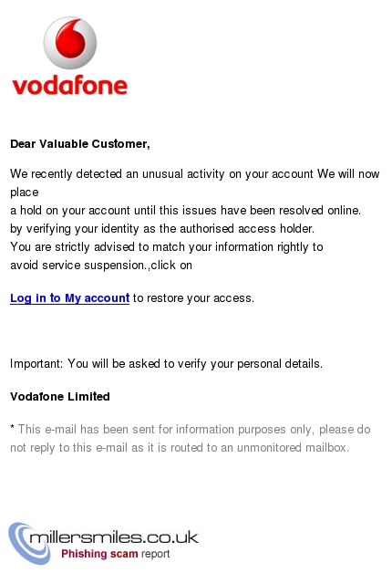392x573 pixels.
Task: Click the millersmiles.co.uk site name
Action: [x=114, y=537]
